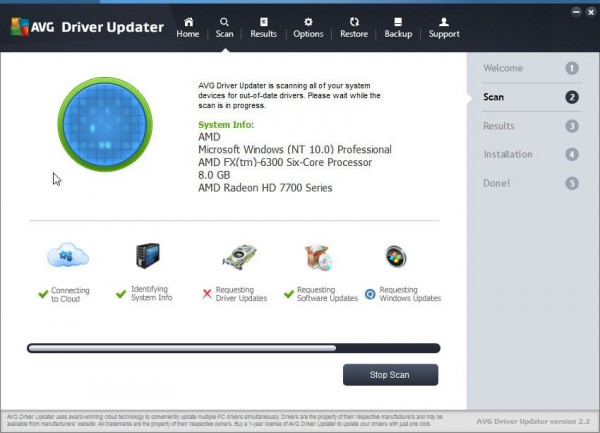Click the step 1 number badge

572,68
